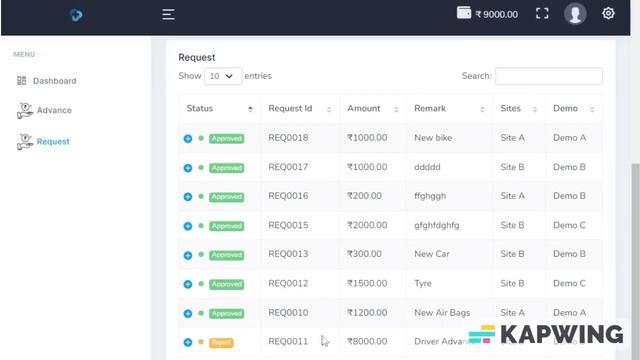This screenshot has height=360, width=640.
Task: Focus the table Search field
Action: (549, 76)
